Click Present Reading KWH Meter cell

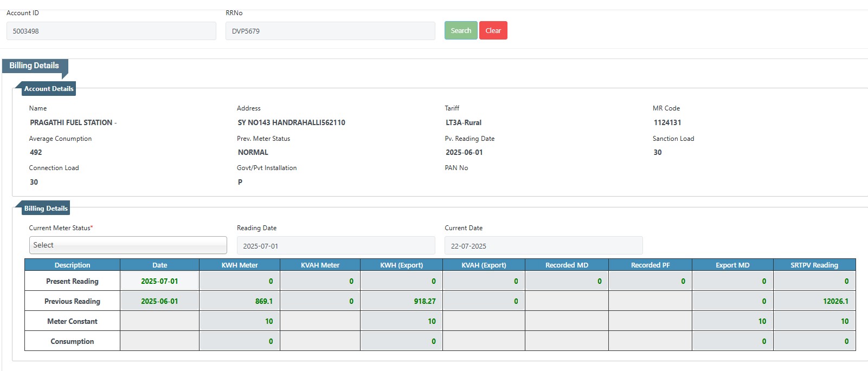(x=240, y=281)
